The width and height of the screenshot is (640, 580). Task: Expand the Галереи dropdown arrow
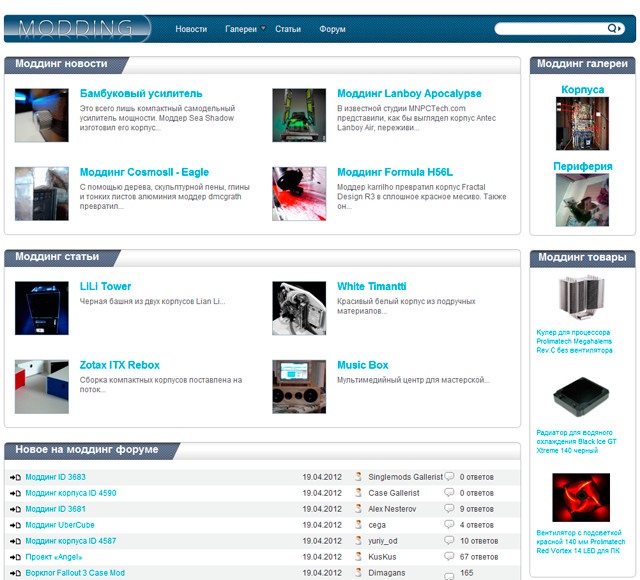[263, 28]
